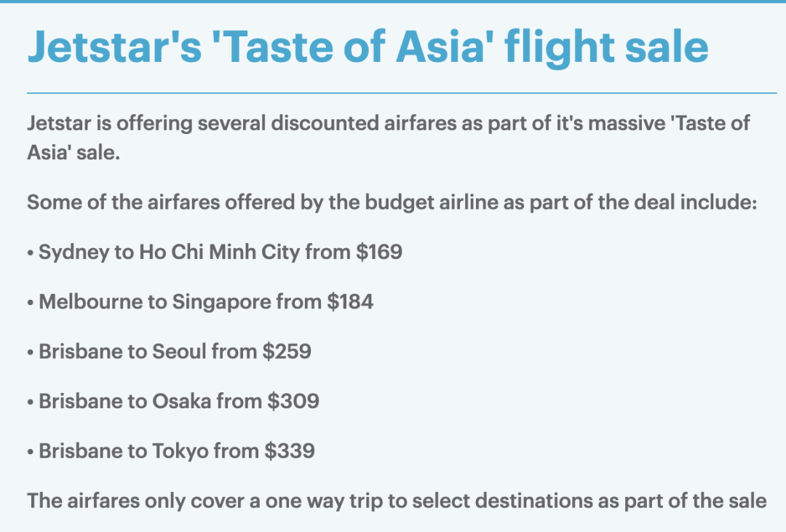
Task: Click the 'Taste of Asia' flight sale headline
Action: coord(368,45)
